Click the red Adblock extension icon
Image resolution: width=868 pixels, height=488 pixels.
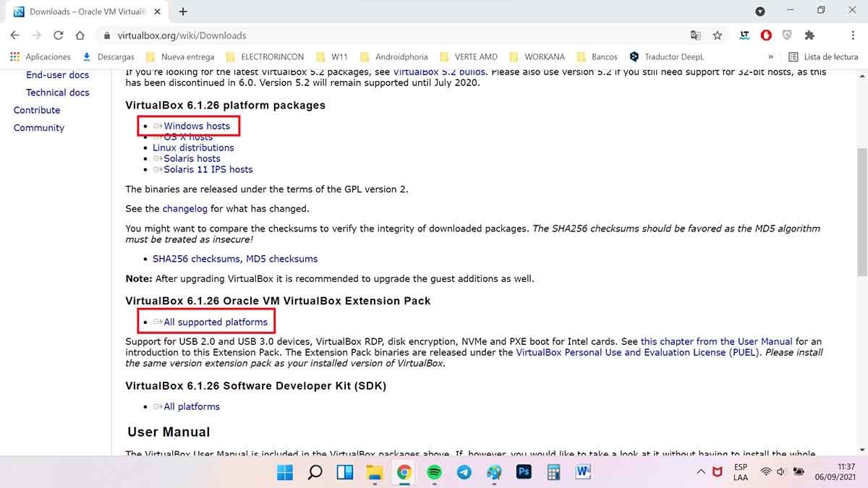(x=766, y=35)
